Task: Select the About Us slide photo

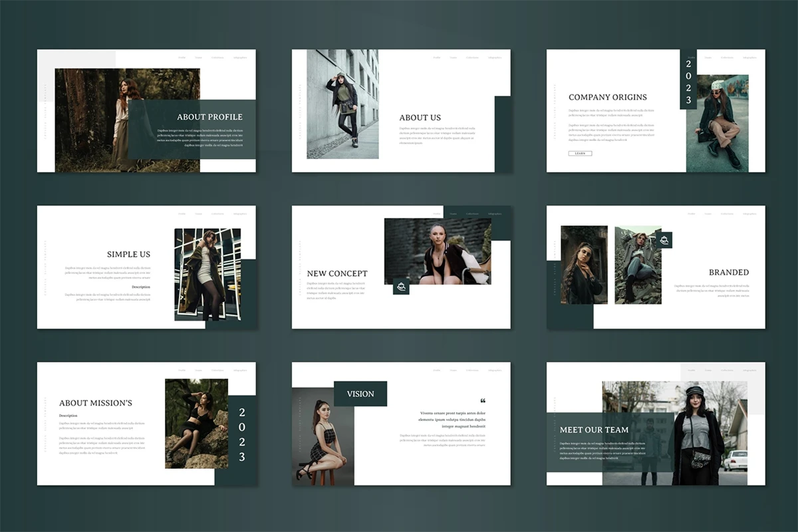Action: (342, 104)
